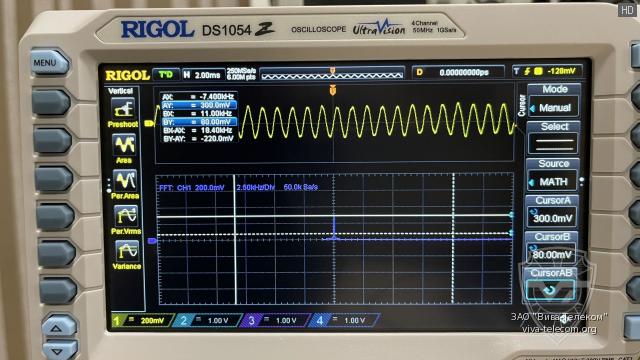
Task: Select the Per.Area measurement icon
Action: coord(125,180)
